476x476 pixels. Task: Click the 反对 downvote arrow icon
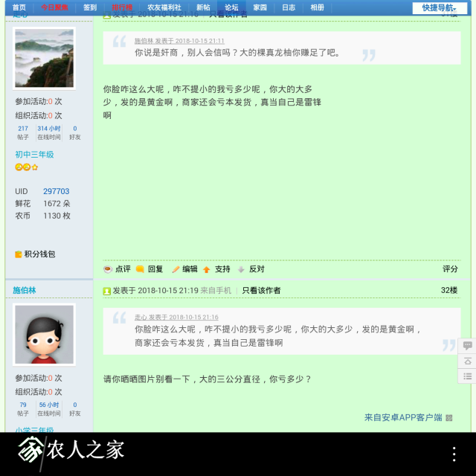tap(241, 269)
